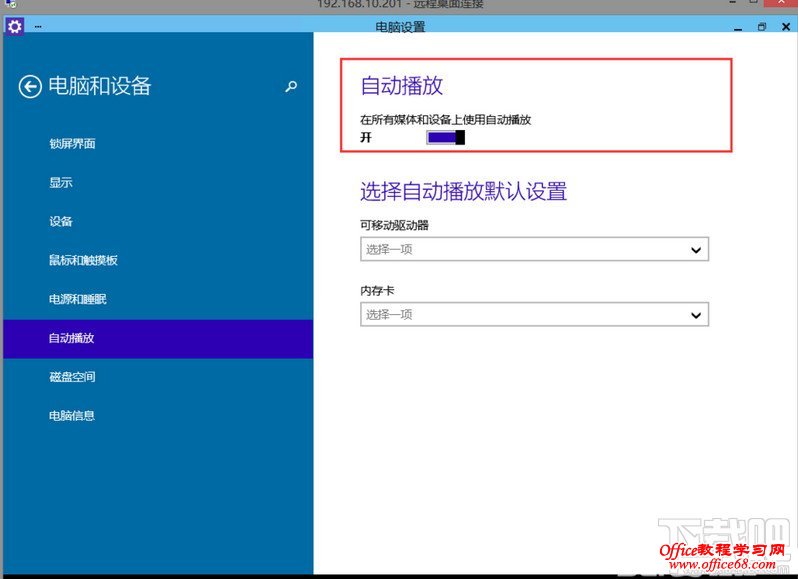Screen dimensions: 798x579
Task: Select the 设备 menu item
Action: click(x=61, y=221)
